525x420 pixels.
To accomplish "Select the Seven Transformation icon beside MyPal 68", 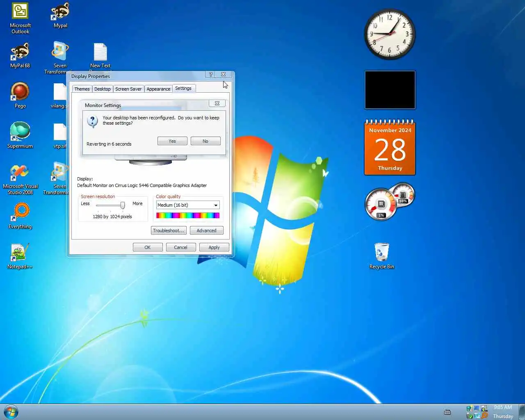I will tap(60, 57).
